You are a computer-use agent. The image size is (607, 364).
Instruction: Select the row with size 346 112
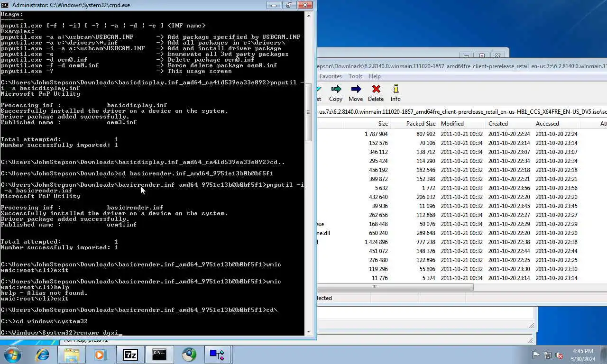click(462, 152)
